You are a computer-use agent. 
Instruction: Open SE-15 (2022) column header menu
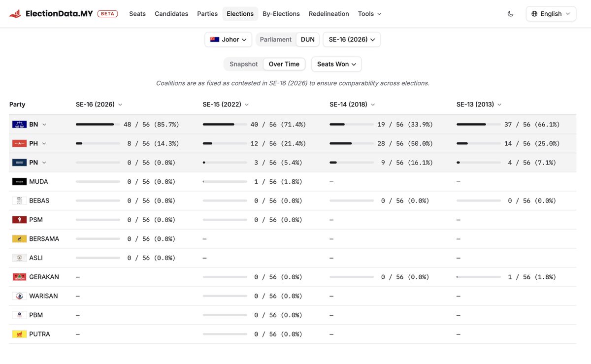(225, 104)
